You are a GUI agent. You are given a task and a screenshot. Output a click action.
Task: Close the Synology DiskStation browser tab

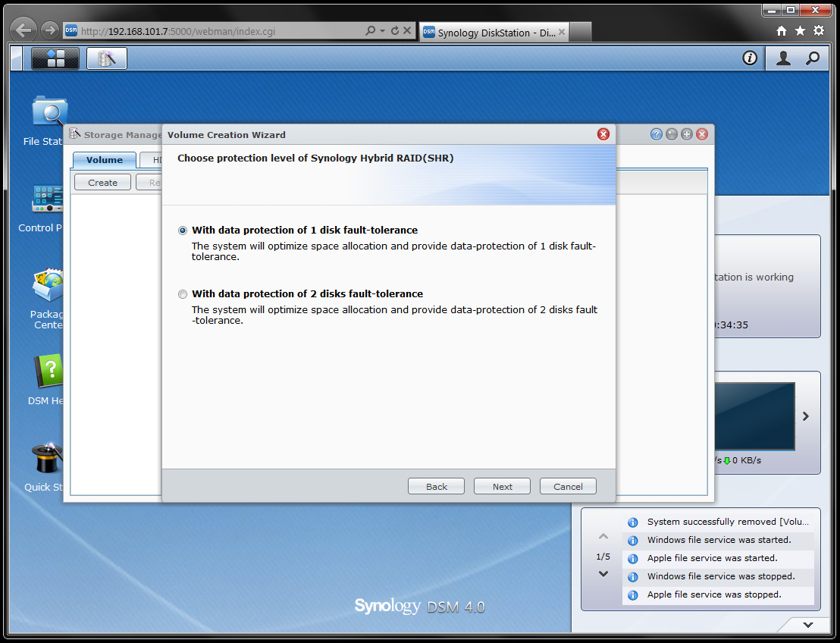(562, 32)
